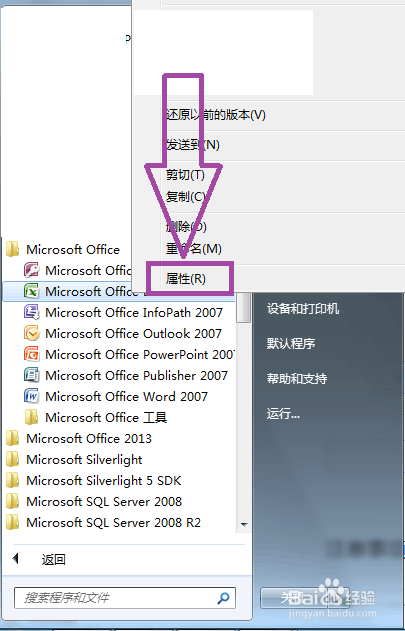Click the program list scroll-down arrow
Screen dimensions: 405x631
(244, 524)
